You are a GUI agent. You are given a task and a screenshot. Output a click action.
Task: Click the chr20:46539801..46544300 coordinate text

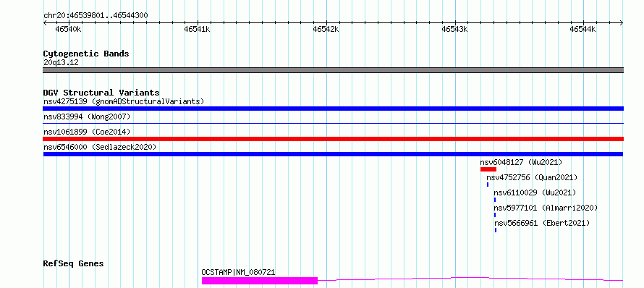[96, 16]
